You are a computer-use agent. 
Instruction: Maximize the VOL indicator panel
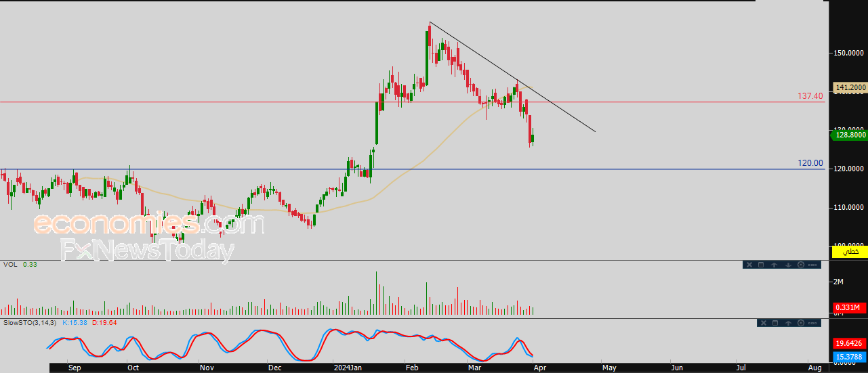pos(761,265)
